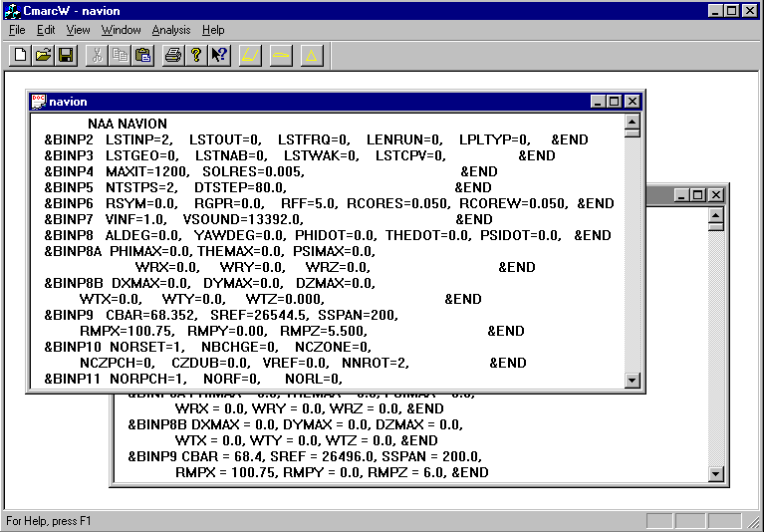Screen dimensions: 764x532
Task: Click CBAR=68.352 in the front window
Action: click(152, 315)
